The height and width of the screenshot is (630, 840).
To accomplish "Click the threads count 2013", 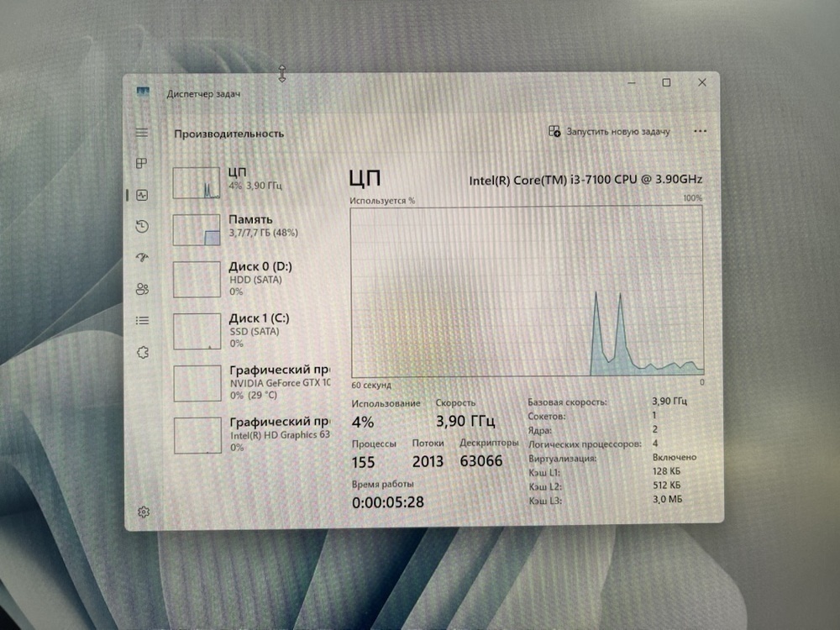I will pos(428,461).
